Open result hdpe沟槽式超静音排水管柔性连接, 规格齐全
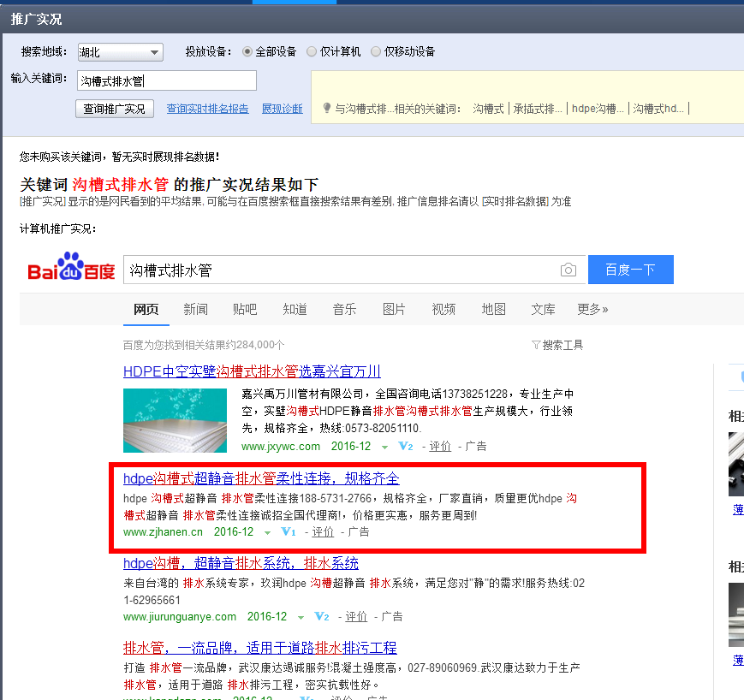The image size is (744, 700). tap(261, 478)
